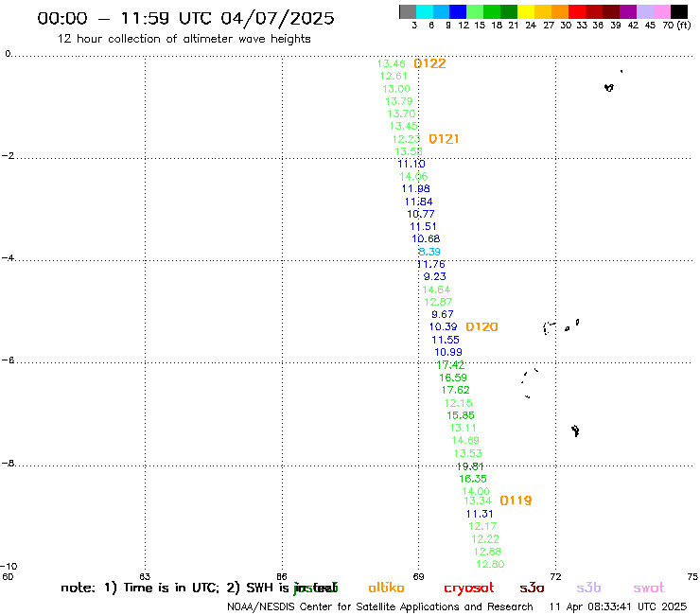Select the blue value 11.10
This screenshot has width=700, height=615.
411,164
